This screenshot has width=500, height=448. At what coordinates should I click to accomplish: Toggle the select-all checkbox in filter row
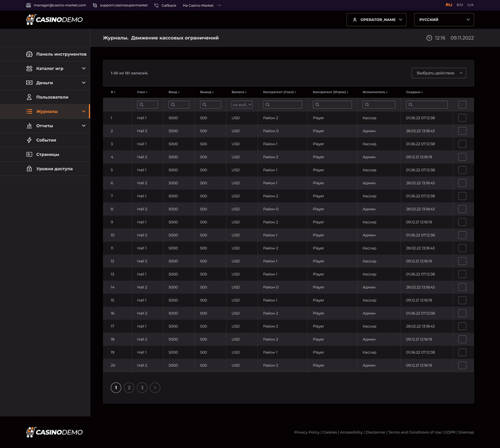pos(462,104)
